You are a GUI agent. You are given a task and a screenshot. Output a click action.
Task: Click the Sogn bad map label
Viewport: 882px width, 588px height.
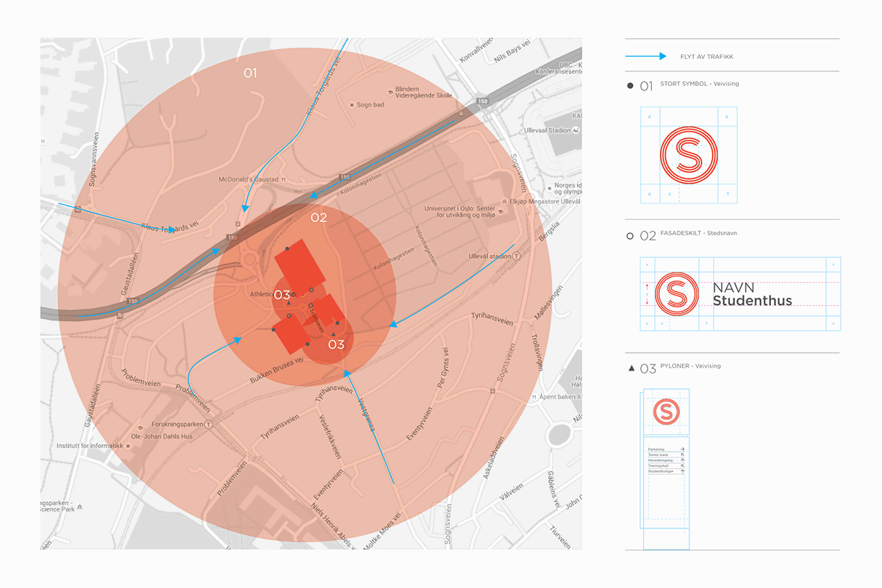click(x=370, y=105)
